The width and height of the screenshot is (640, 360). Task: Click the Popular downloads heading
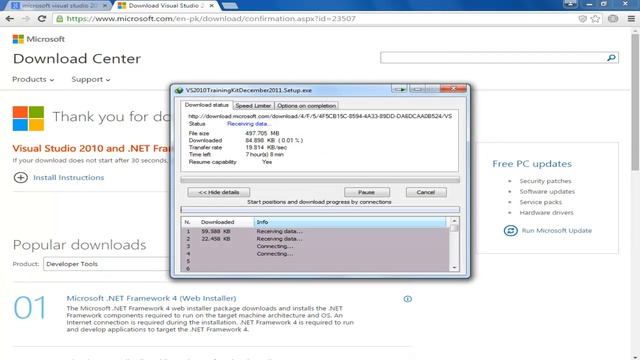tap(79, 245)
